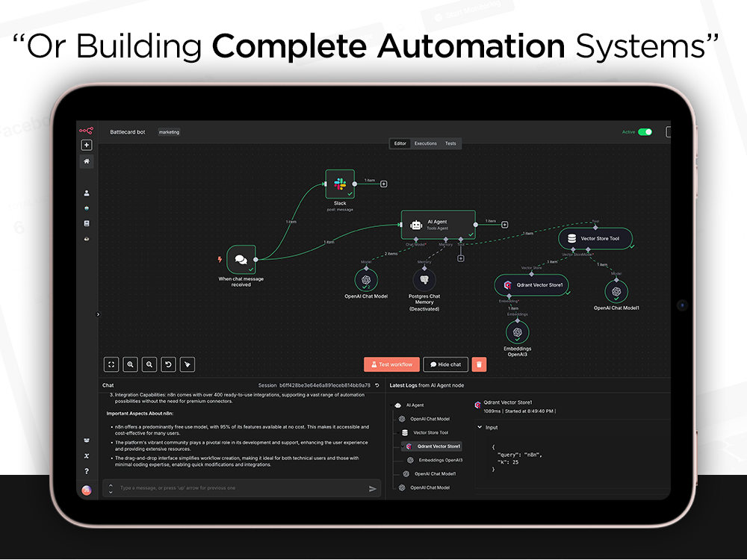Click the 'Latest Logs from AI Agent node' heading
This screenshot has height=560, width=747.
pos(427,385)
